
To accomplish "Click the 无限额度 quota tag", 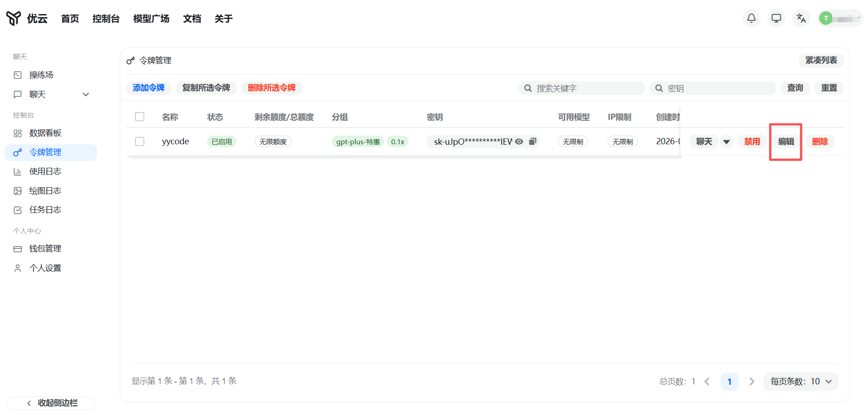I will (x=273, y=142).
